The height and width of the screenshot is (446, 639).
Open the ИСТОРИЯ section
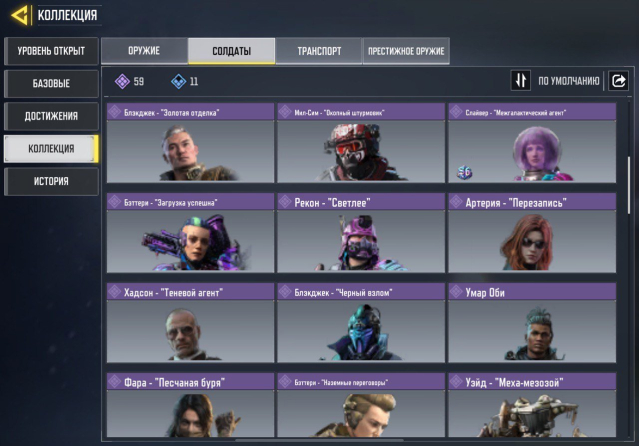pyautogui.click(x=51, y=181)
